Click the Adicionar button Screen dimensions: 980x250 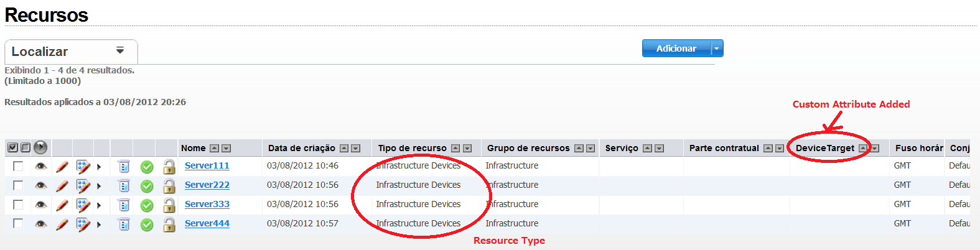pos(676,49)
